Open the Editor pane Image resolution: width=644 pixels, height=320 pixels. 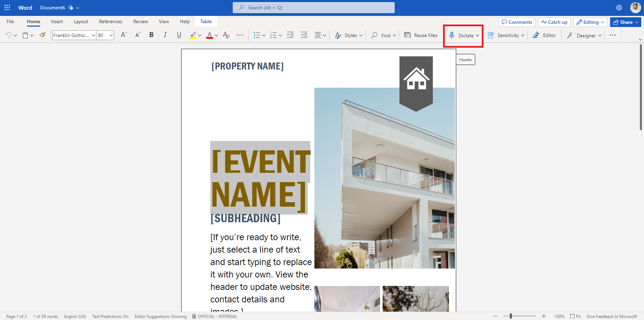point(544,35)
